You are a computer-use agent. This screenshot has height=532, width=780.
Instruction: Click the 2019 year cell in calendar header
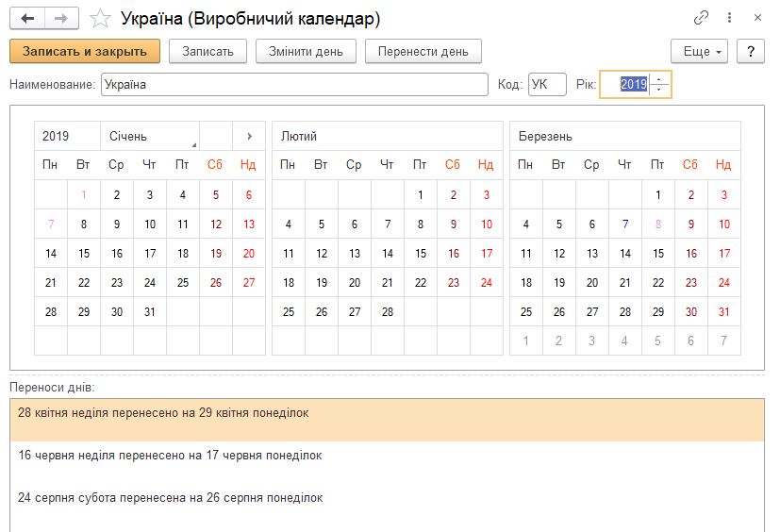click(67, 136)
